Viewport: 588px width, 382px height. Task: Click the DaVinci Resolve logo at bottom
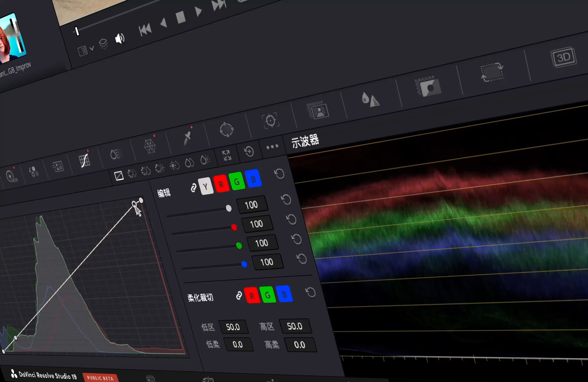14,373
